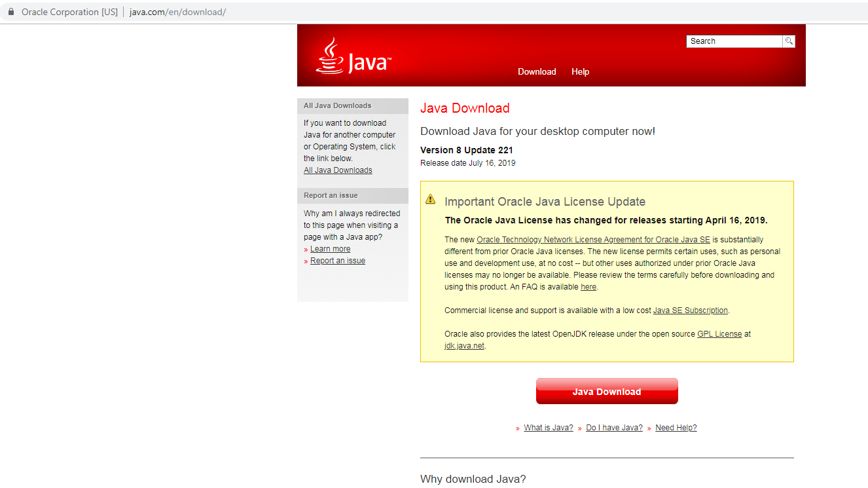Screen dimensions: 868x488
Task: Click the Report an issue link
Action: (338, 261)
